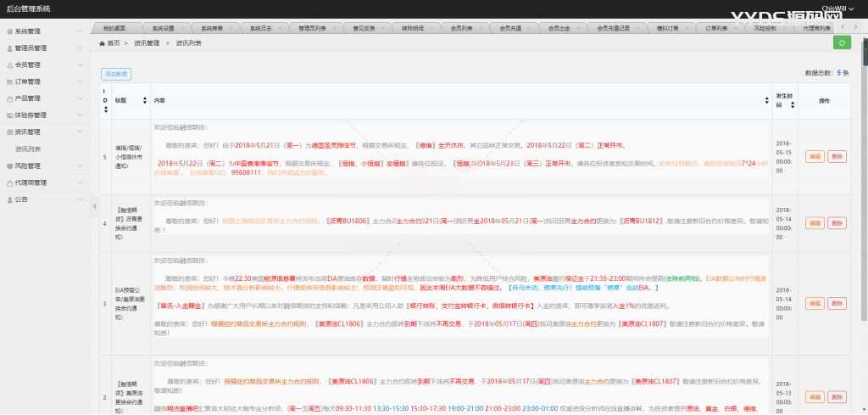Screen dimensions: 868x415
Task: Click 删除 for news item 4
Action: [837, 223]
